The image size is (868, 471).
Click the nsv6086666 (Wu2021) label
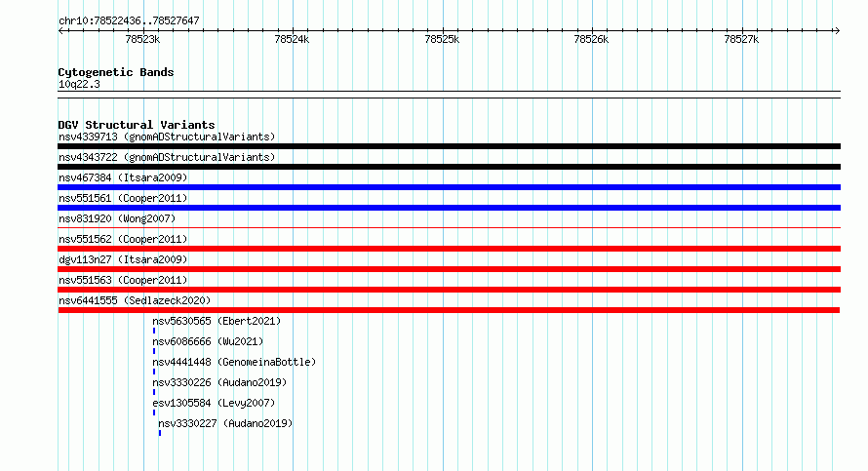(208, 341)
